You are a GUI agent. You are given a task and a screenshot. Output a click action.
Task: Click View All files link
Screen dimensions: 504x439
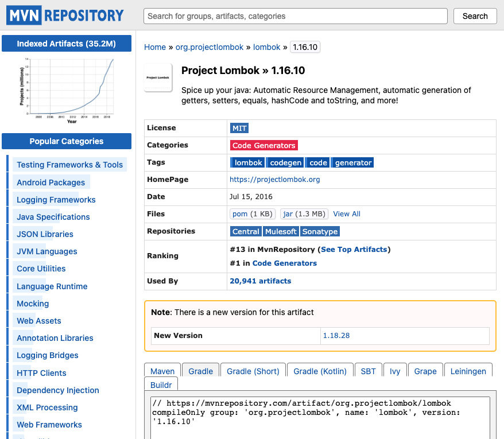[347, 213]
